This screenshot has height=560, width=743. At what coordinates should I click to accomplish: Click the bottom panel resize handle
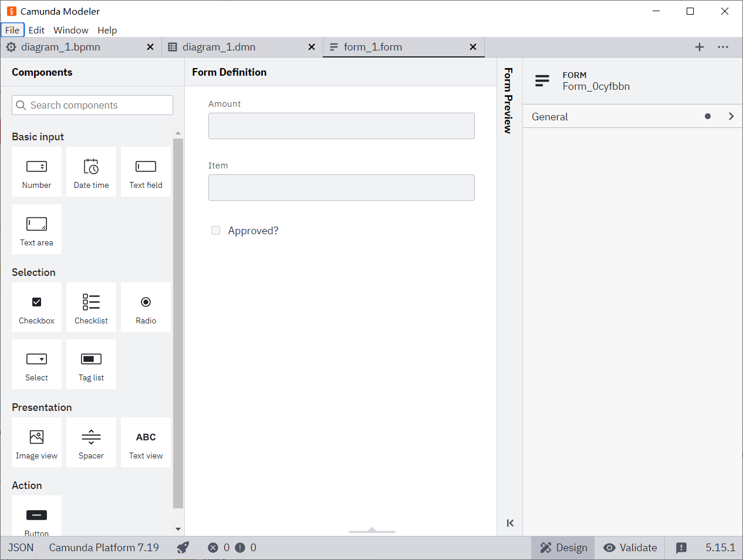pyautogui.click(x=372, y=531)
